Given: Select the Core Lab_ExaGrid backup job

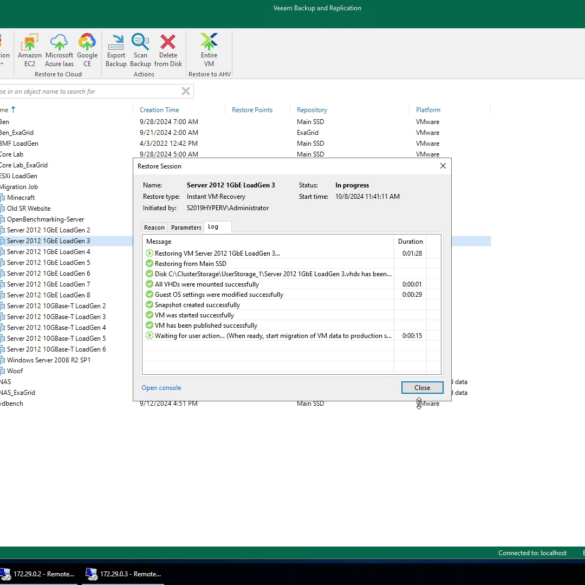Looking at the screenshot, I should coord(24,165).
